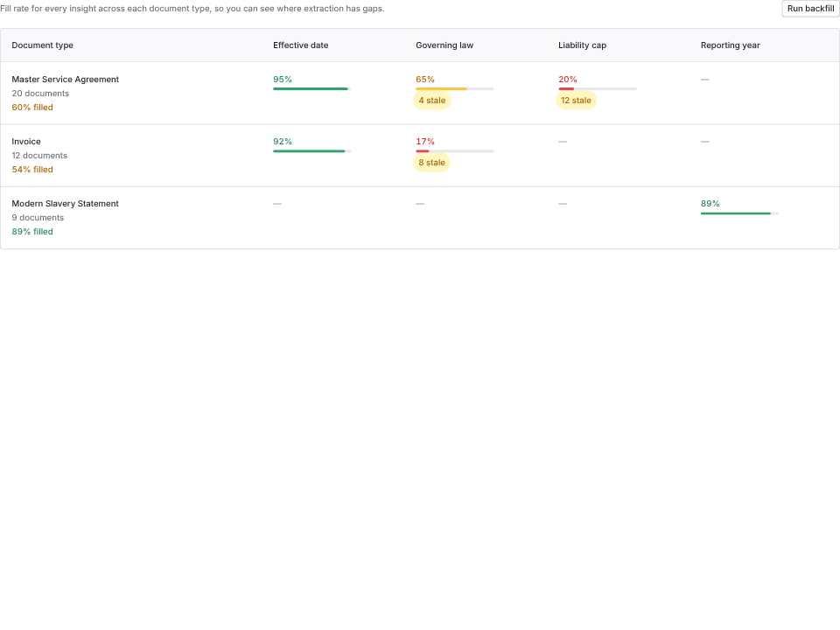Click the 20% red progress bar

click(x=598, y=89)
